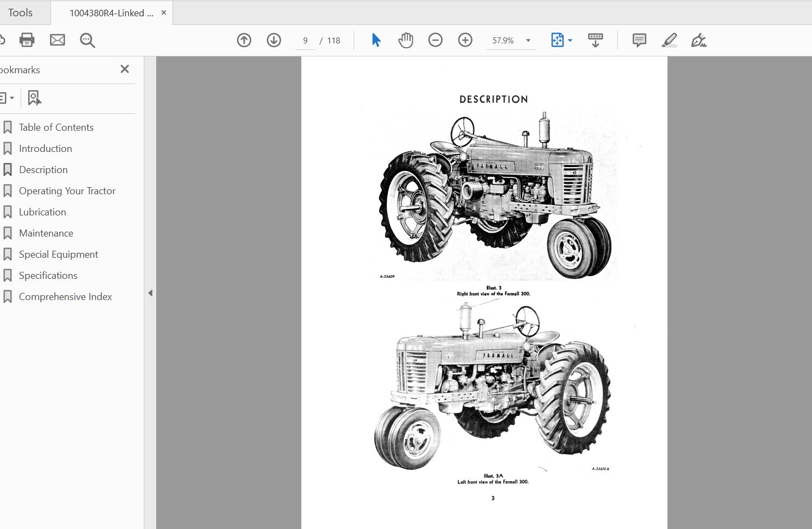The height and width of the screenshot is (529, 812).
Task: Open the Comment sticky note tool
Action: point(638,40)
